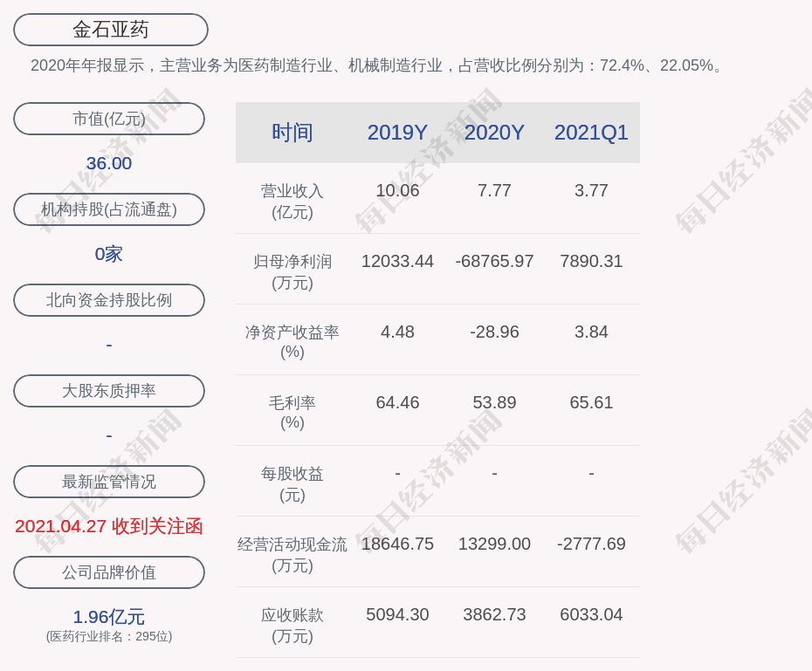The height and width of the screenshot is (671, 812).
Task: Click the market value 36.00
Action: pyautogui.click(x=109, y=163)
